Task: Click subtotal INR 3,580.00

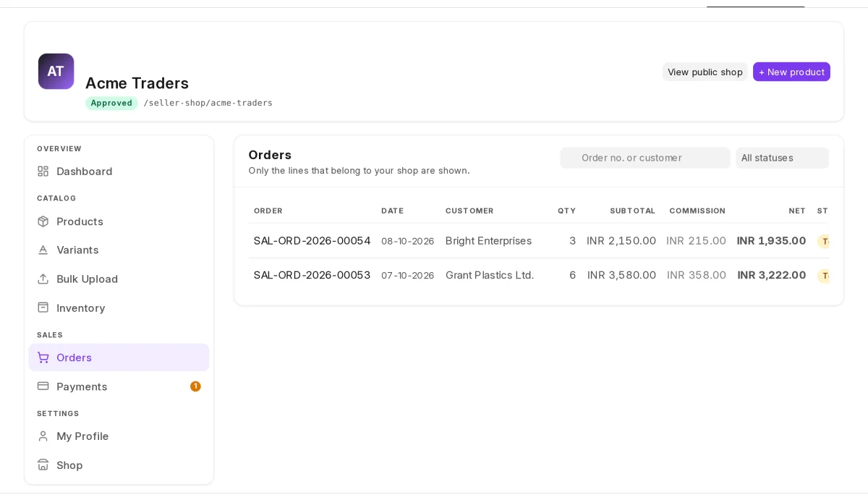Action: click(621, 275)
